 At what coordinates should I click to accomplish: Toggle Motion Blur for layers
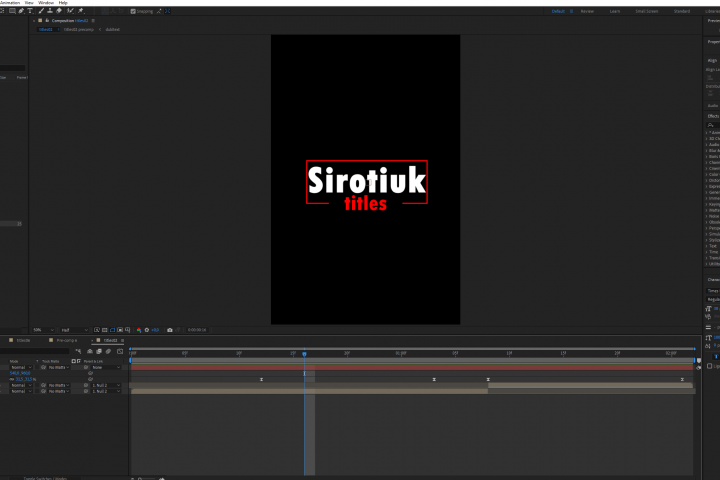click(108, 351)
